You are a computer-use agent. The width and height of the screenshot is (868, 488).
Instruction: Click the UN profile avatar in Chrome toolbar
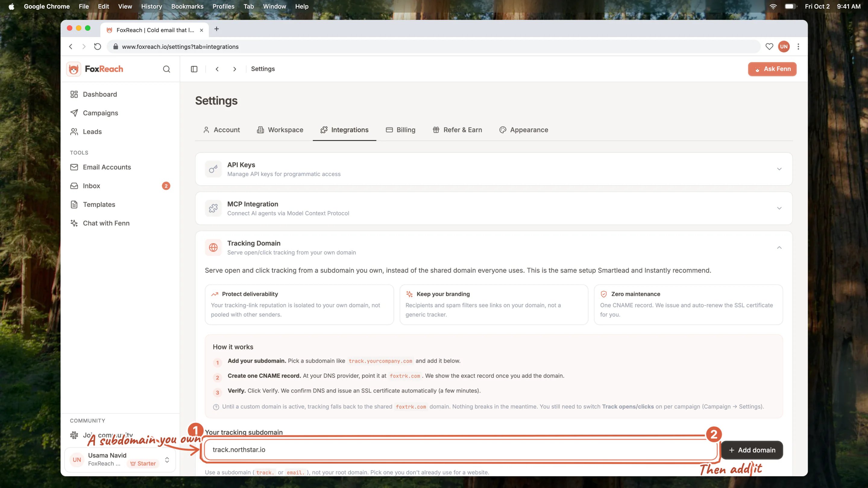[x=784, y=46]
